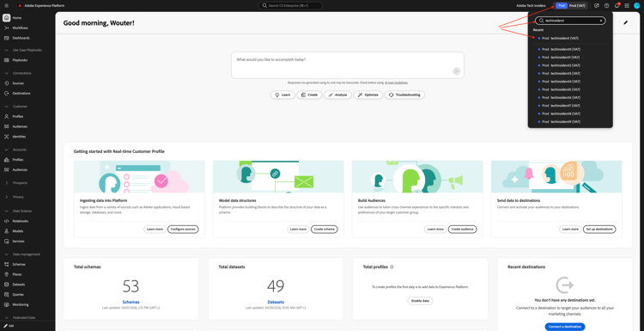Open the notifications bell icon
644x331 pixels.
pyautogui.click(x=617, y=6)
